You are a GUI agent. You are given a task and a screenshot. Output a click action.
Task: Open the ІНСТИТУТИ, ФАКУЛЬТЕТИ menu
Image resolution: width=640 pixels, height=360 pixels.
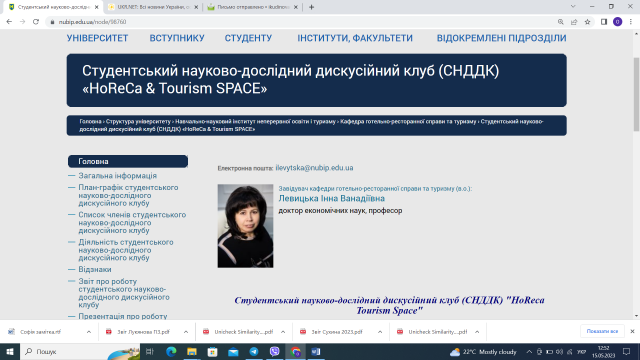pos(355,38)
